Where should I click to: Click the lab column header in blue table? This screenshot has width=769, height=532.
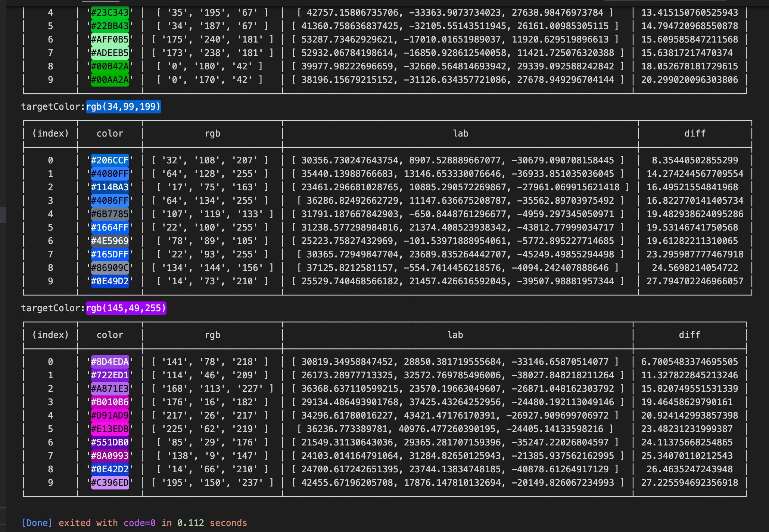460,134
